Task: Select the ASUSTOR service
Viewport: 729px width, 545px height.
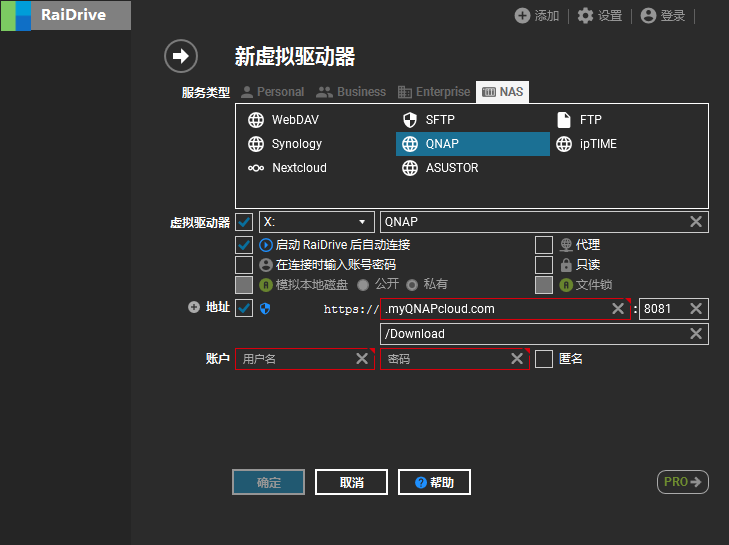Action: [473, 168]
